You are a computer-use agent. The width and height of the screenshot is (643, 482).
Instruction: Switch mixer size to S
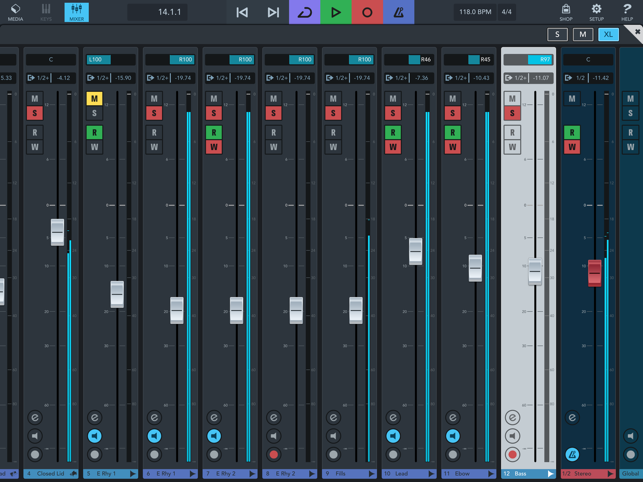558,35
